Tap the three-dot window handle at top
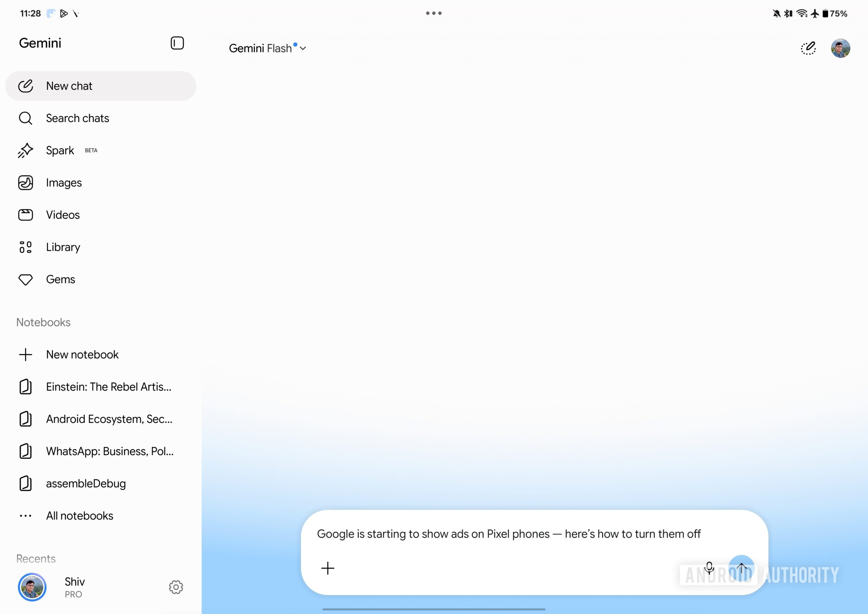 coord(434,13)
